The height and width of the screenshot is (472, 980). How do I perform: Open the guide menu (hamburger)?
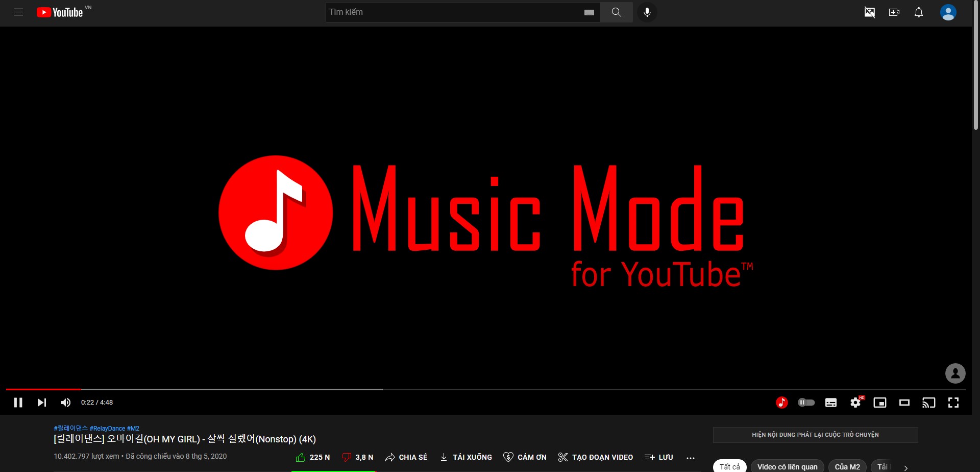[x=19, y=12]
